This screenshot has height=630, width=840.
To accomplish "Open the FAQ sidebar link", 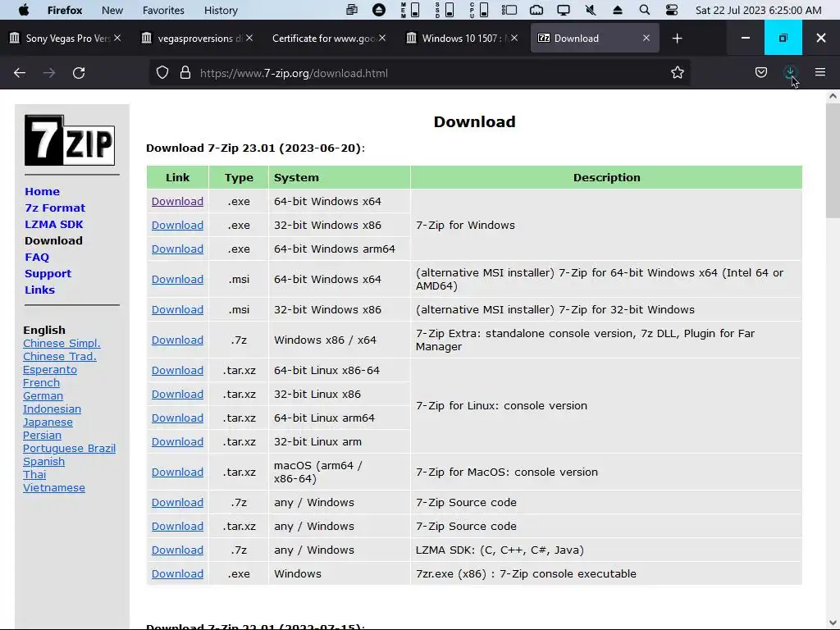I will tap(36, 257).
